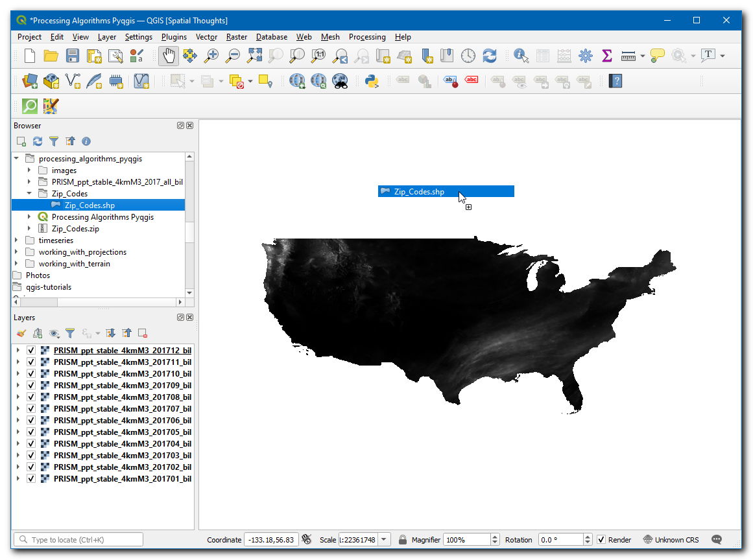
Task: Collapse the Zip_Codes folder
Action: 29,194
